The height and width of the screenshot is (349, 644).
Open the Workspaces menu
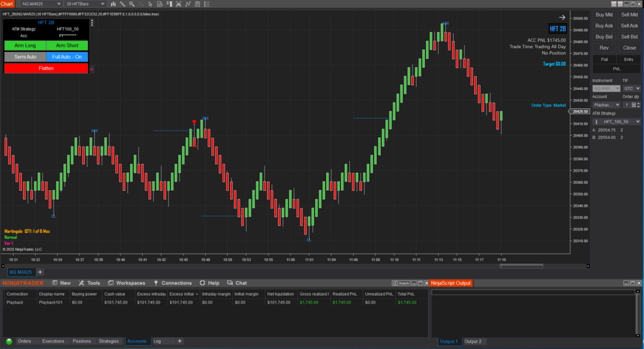pos(126,283)
